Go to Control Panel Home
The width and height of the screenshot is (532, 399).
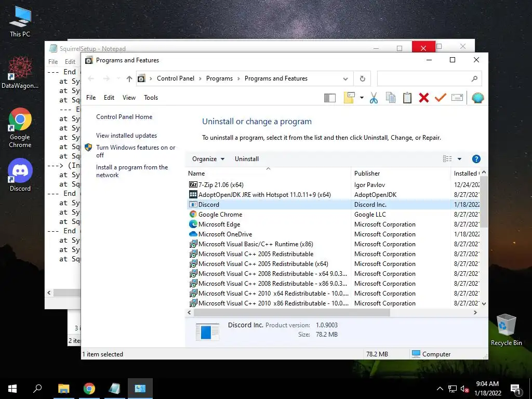tap(124, 117)
